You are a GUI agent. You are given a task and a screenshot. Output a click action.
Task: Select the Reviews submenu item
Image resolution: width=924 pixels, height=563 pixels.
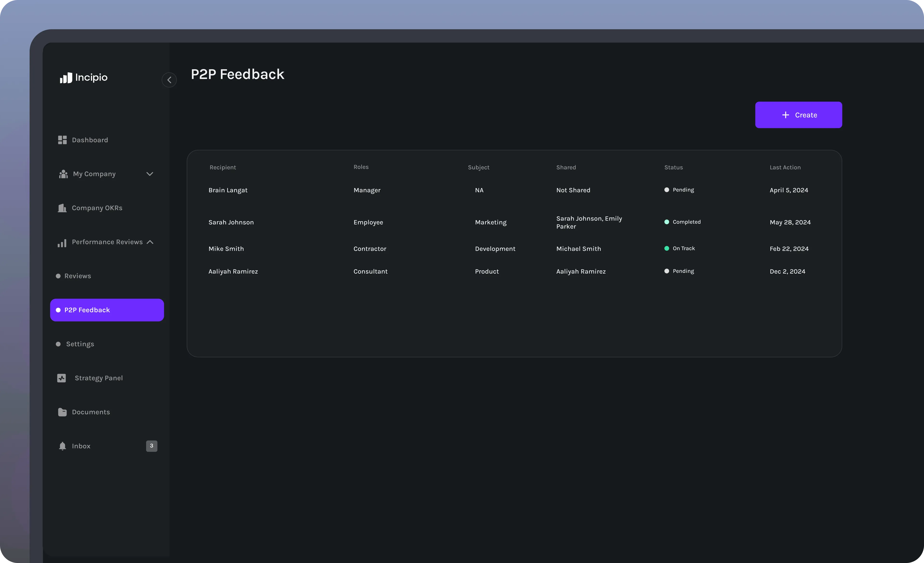(78, 276)
